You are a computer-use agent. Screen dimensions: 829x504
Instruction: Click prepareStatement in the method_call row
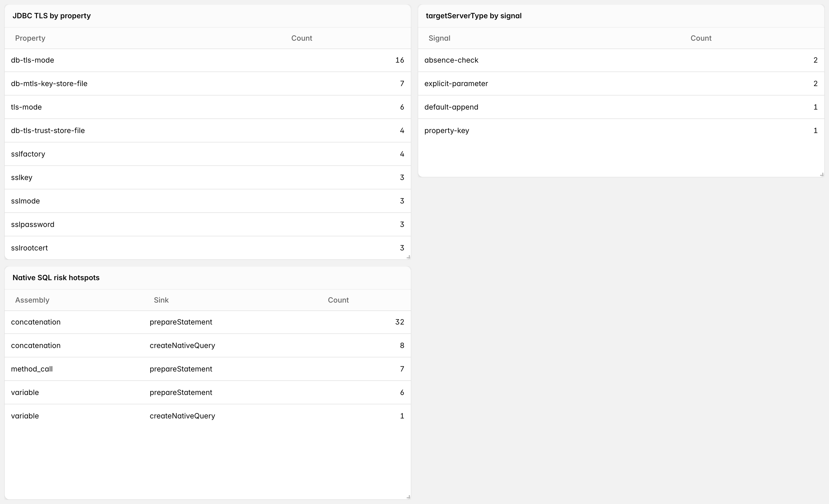[181, 369]
